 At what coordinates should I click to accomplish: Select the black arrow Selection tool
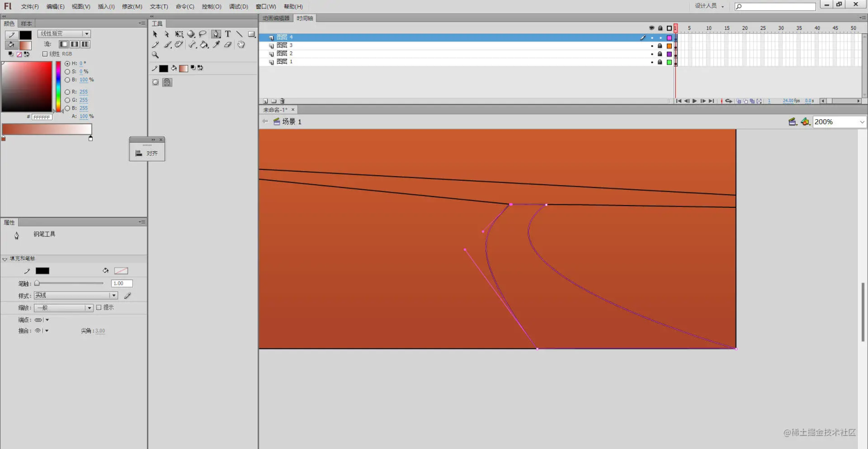pos(155,34)
